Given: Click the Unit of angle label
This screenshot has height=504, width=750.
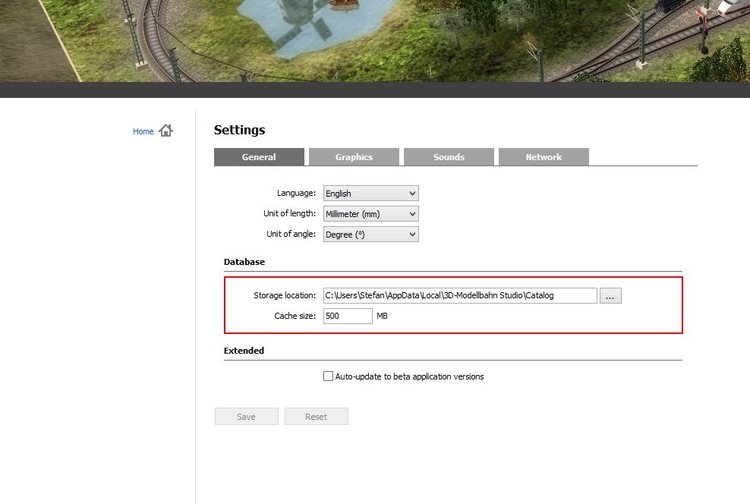Looking at the screenshot, I should pyautogui.click(x=291, y=234).
